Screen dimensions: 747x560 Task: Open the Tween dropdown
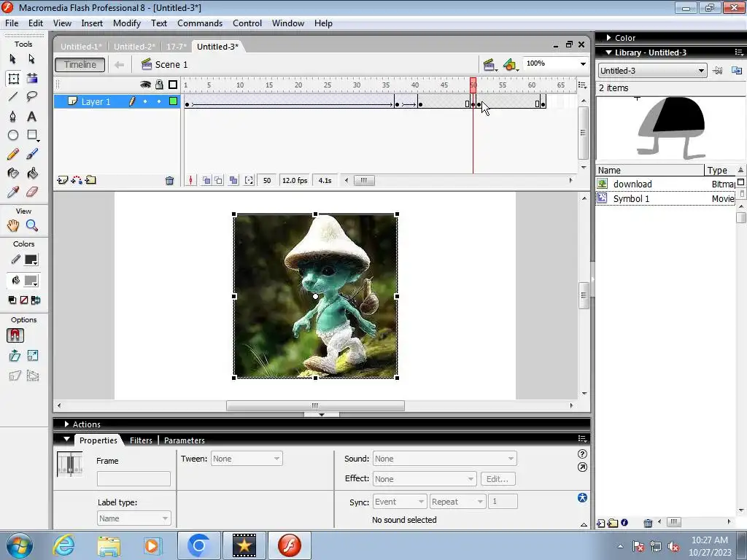(247, 459)
